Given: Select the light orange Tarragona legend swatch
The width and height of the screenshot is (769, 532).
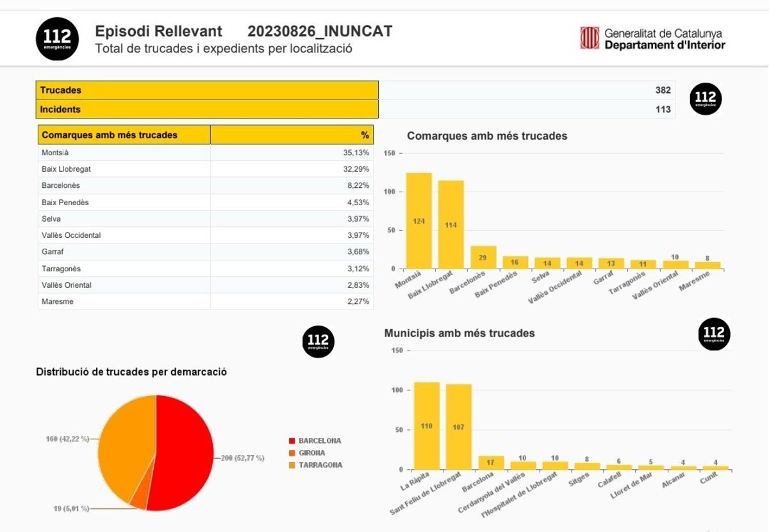Looking at the screenshot, I should click(x=292, y=465).
